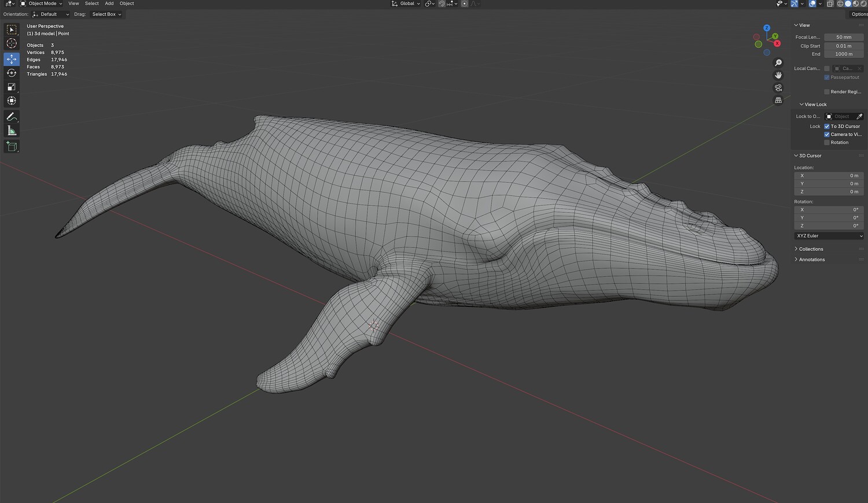The image size is (868, 503).
Task: Open the editor type selector icon
Action: click(x=9, y=3)
